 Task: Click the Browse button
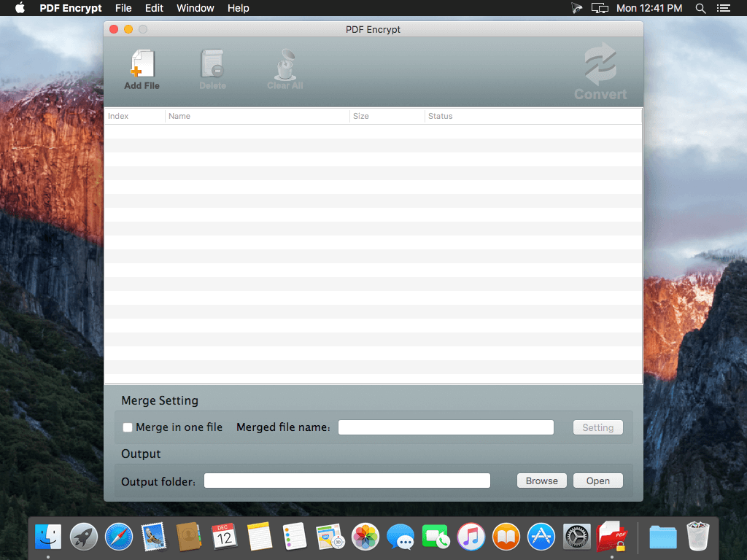click(542, 481)
